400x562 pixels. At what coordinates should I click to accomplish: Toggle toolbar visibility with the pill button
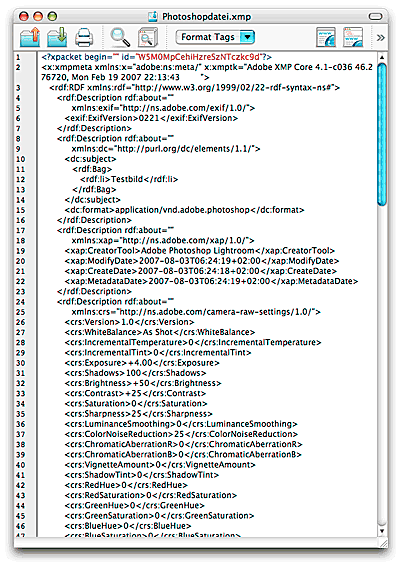pyautogui.click(x=375, y=16)
